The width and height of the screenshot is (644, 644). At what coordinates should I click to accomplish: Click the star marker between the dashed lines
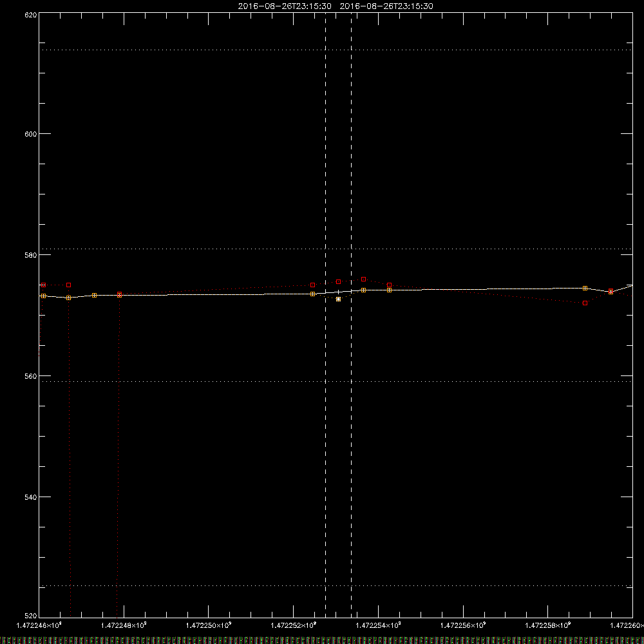click(x=339, y=299)
